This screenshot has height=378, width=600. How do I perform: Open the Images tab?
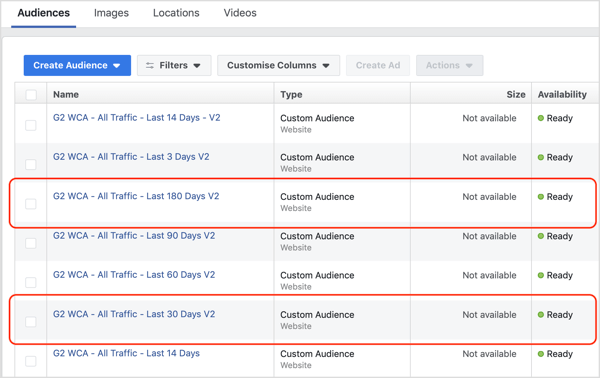point(111,13)
